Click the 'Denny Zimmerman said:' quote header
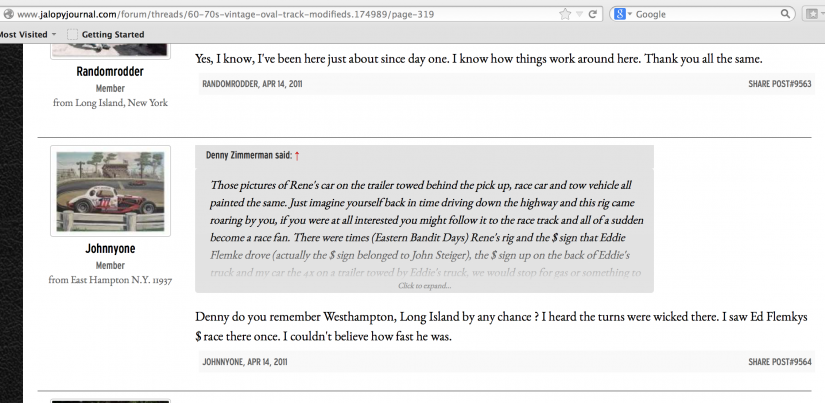The height and width of the screenshot is (403, 825). tap(249, 155)
